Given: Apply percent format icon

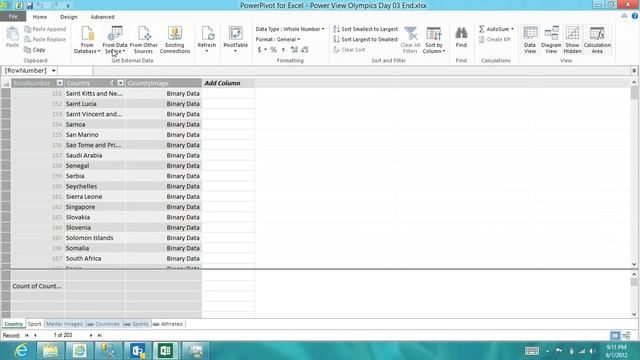Looking at the screenshot, I should tap(273, 50).
